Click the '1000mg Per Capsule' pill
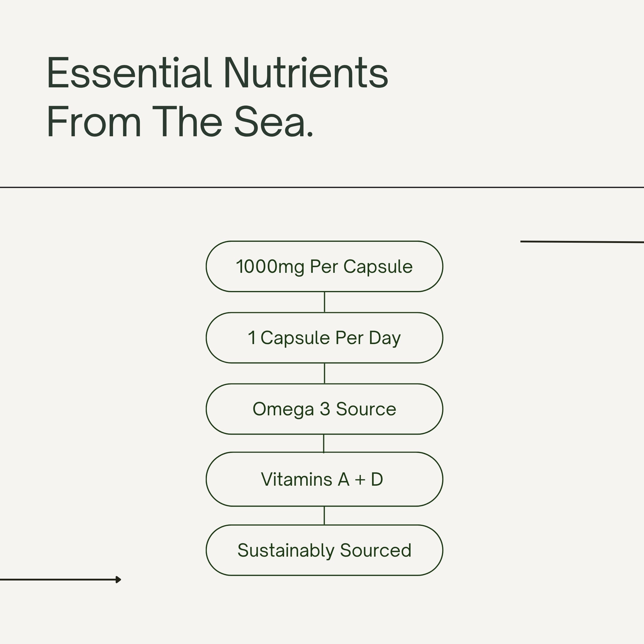644x644 pixels. [x=324, y=266]
